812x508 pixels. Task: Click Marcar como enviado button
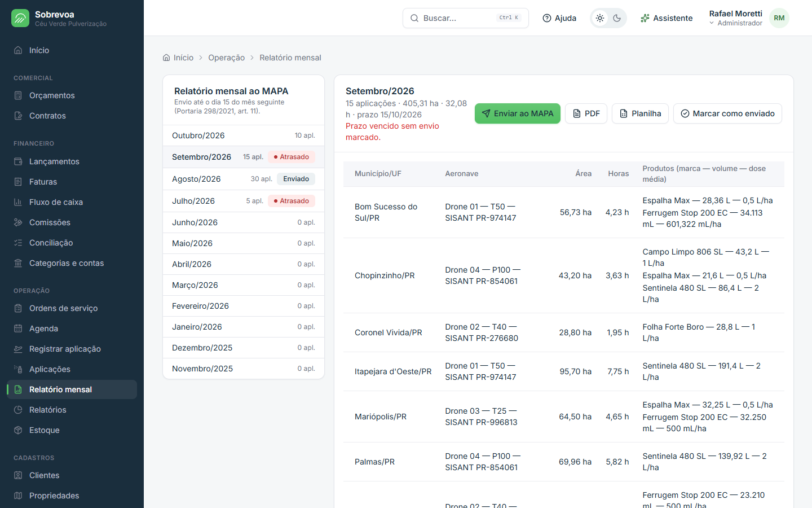pos(727,113)
